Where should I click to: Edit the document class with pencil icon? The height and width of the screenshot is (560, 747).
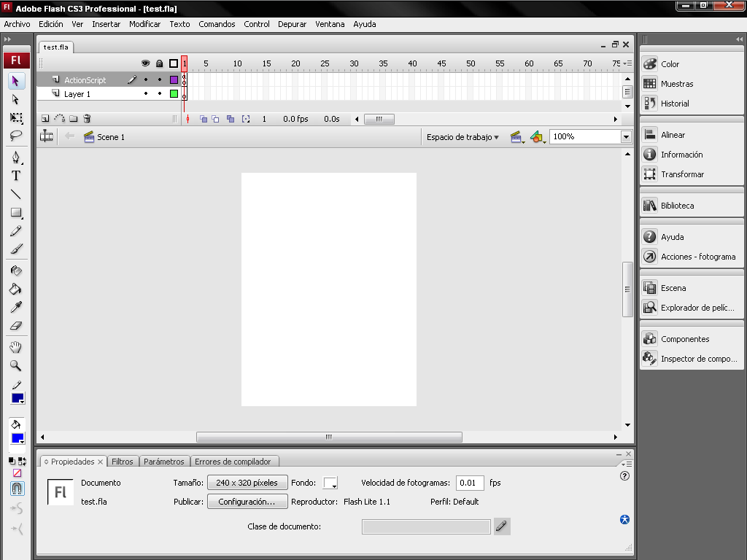[502, 526]
